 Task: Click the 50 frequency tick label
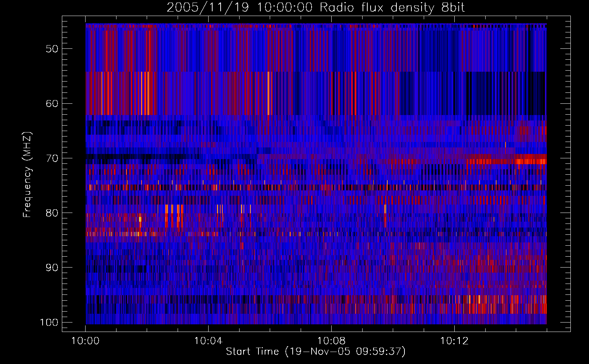(x=52, y=49)
